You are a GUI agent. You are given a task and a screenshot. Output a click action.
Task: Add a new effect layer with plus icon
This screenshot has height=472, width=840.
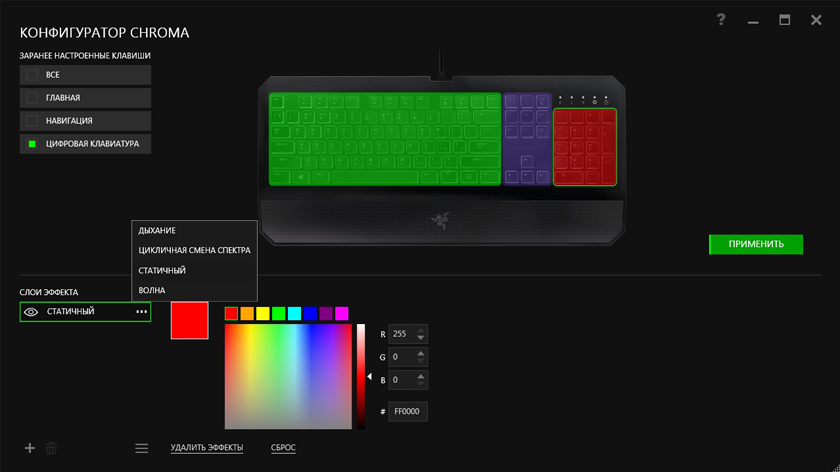click(x=30, y=448)
